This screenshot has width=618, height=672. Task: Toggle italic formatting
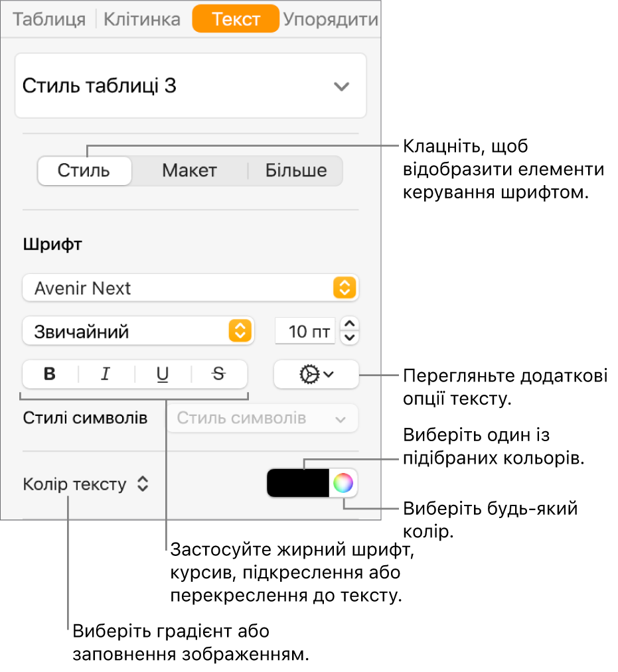pos(106,374)
